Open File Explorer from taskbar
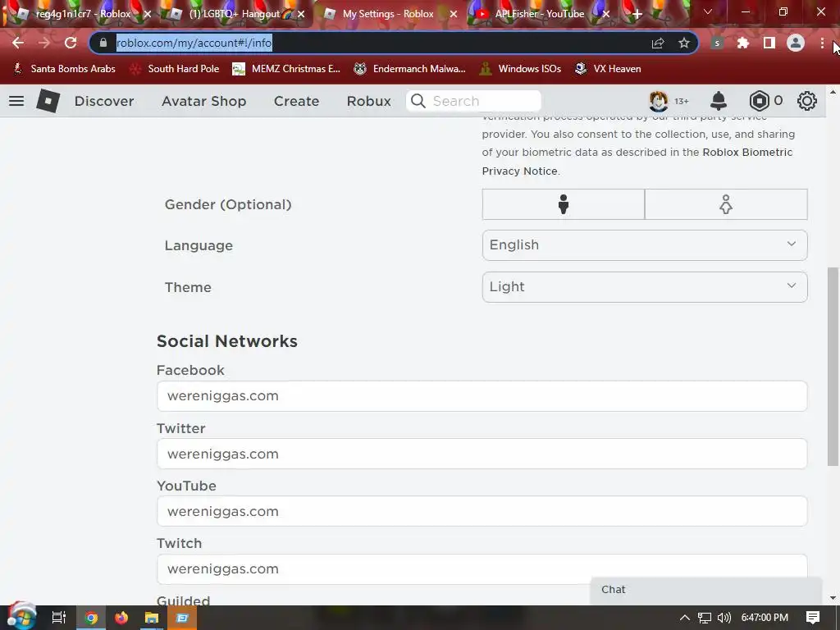Screen dimensions: 840x630 (x=152, y=618)
